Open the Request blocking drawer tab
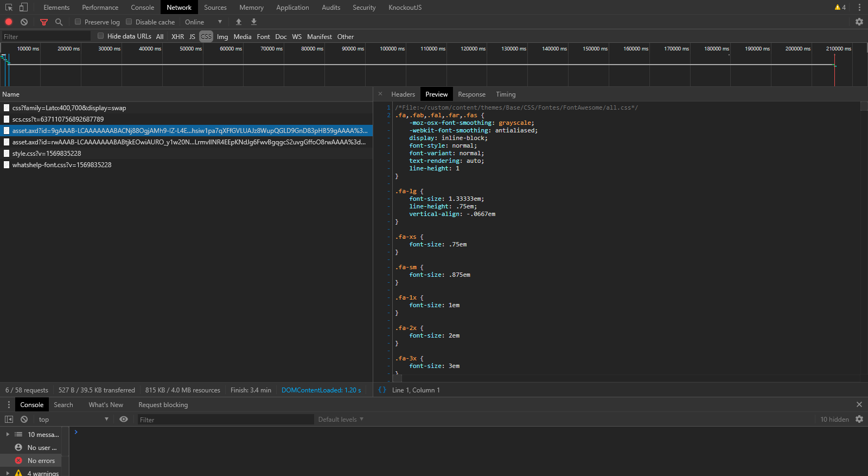 click(x=163, y=404)
